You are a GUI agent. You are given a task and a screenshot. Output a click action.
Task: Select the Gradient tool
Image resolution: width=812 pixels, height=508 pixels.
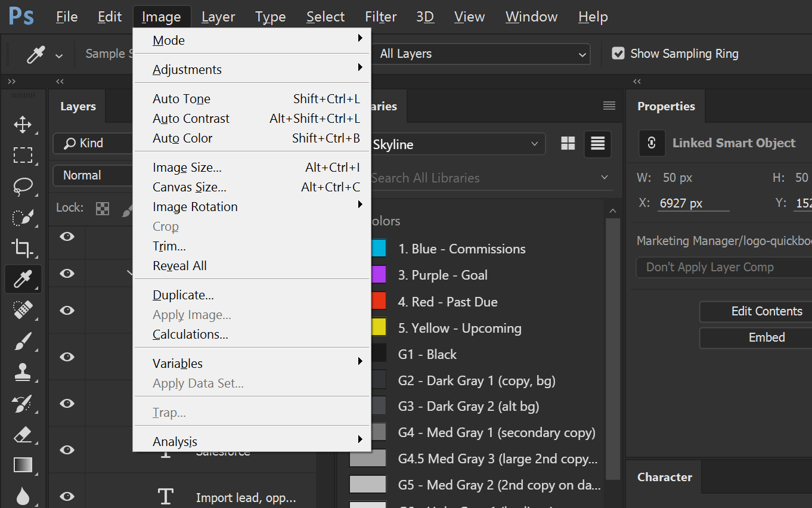[23, 464]
